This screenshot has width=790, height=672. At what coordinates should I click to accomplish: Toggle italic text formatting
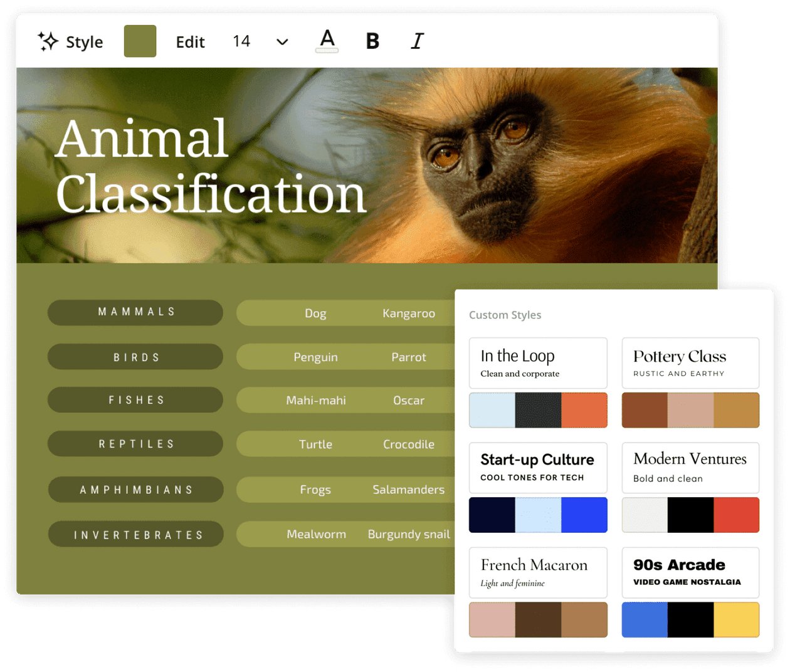pyautogui.click(x=417, y=41)
